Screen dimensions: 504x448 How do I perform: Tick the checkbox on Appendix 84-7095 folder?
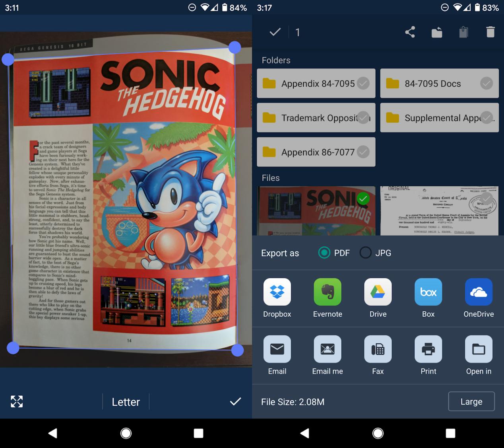363,83
